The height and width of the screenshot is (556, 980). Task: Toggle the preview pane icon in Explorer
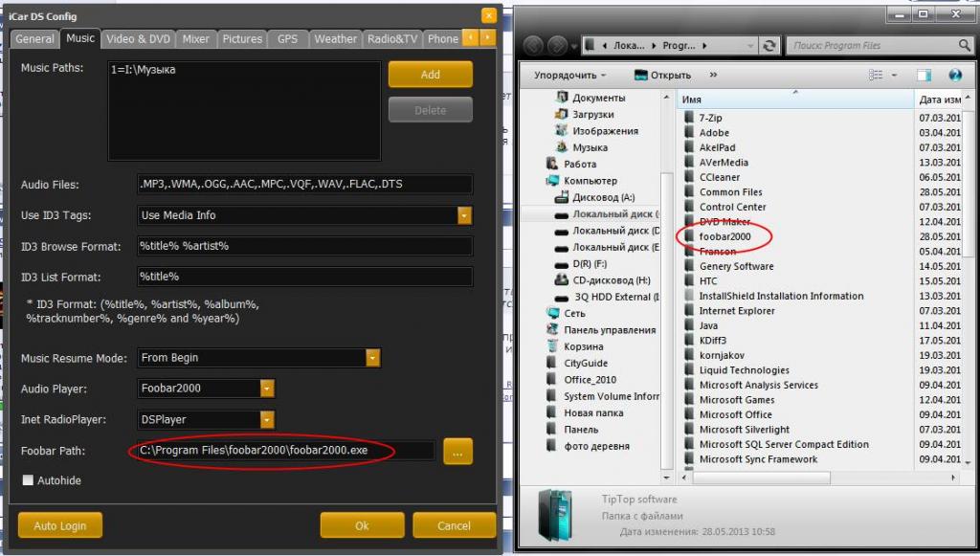point(924,75)
